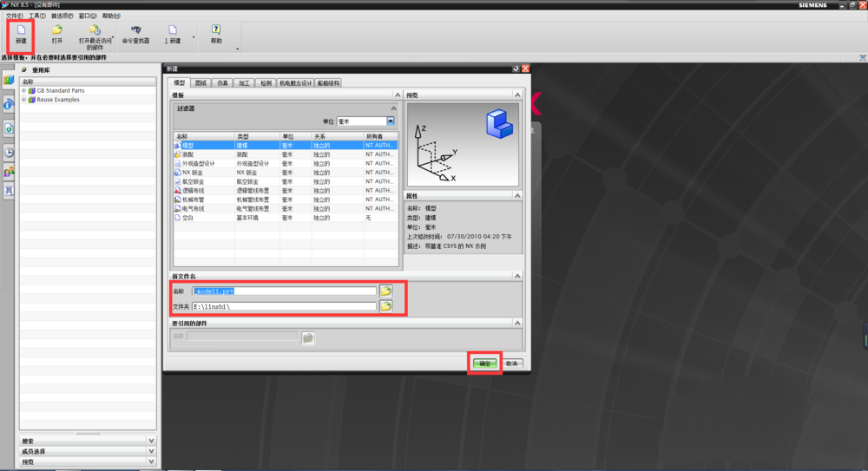Browse for file name using folder icon
Image resolution: width=868 pixels, height=471 pixels.
(385, 291)
